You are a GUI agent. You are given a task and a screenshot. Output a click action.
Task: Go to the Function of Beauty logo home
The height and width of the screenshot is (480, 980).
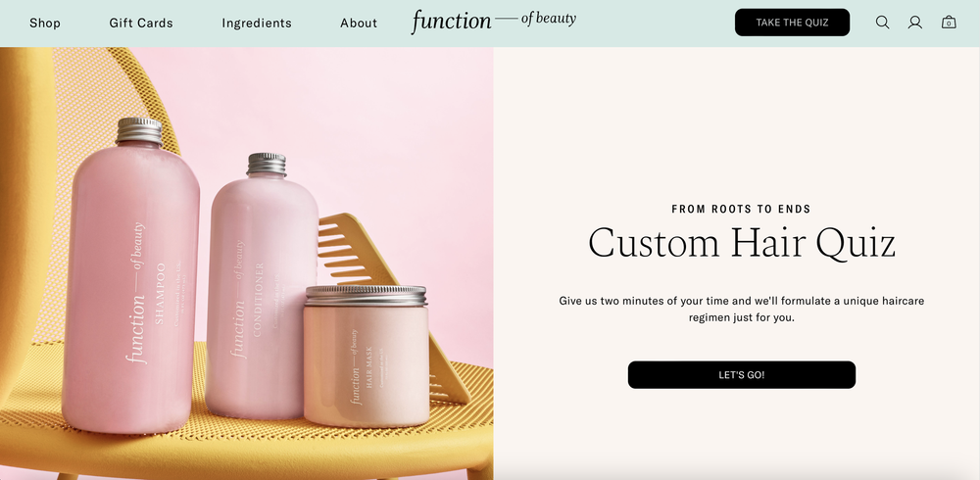pyautogui.click(x=493, y=22)
